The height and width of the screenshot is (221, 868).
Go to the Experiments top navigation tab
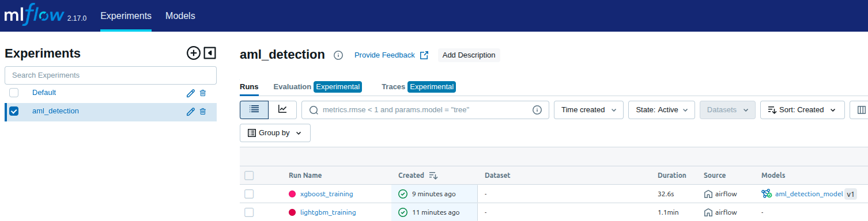tap(126, 16)
